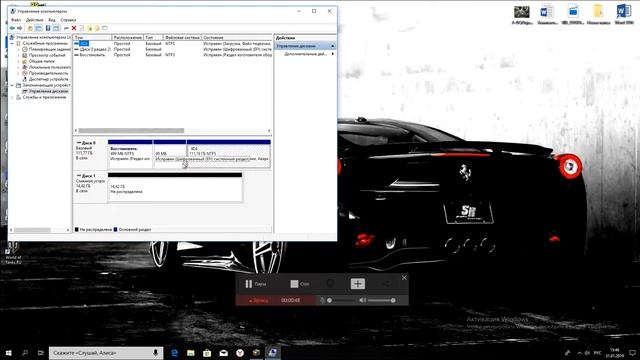The width and height of the screenshot is (640, 360).
Task: Collapse the Запоминающие устройства node
Action: 12,85
